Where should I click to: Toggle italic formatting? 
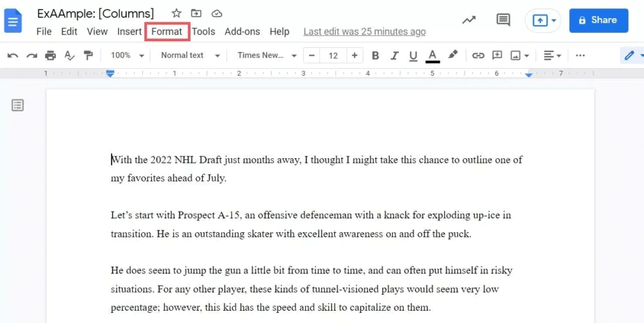394,56
